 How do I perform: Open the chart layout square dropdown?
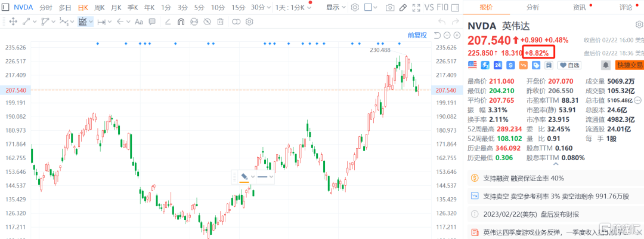click(x=371, y=7)
